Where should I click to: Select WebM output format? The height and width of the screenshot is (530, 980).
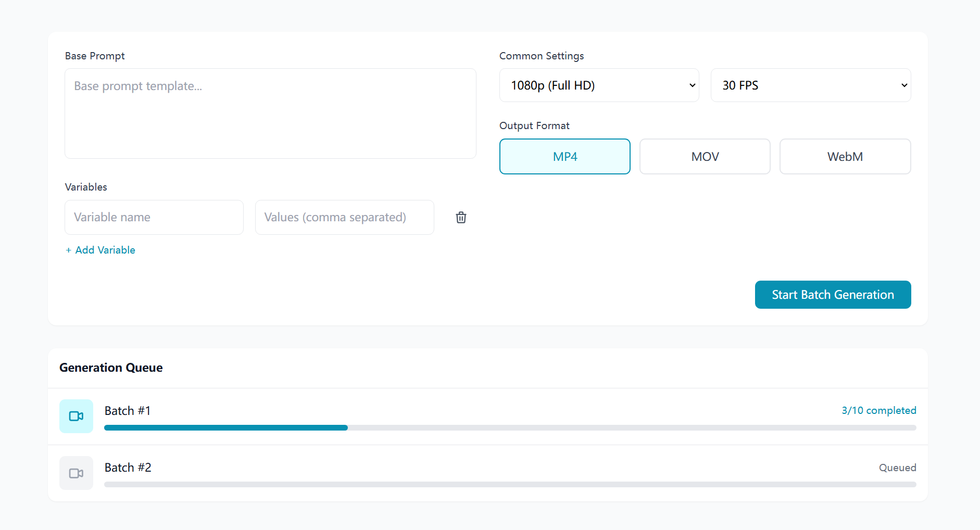tap(845, 156)
